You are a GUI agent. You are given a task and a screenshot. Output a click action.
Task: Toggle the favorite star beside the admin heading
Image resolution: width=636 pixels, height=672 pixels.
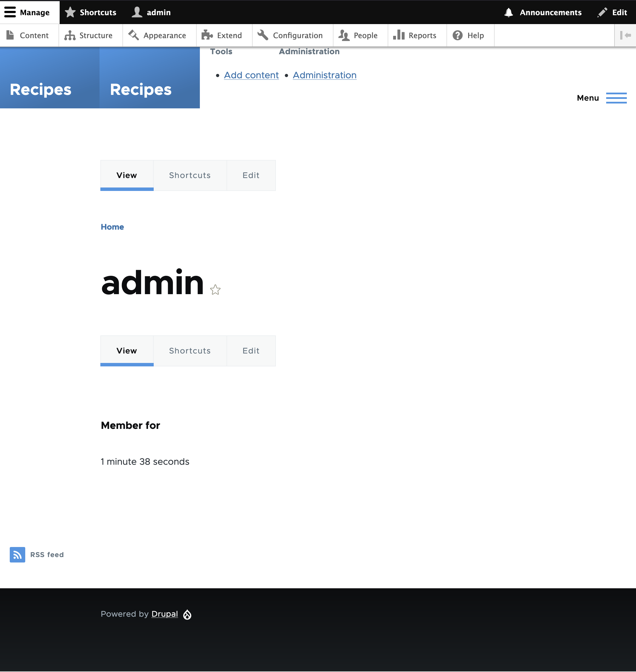216,290
